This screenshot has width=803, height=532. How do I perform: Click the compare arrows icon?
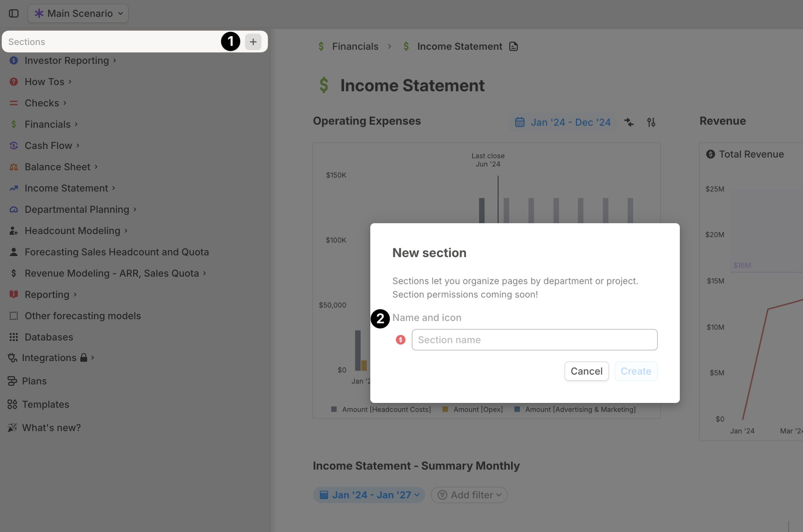[629, 122]
